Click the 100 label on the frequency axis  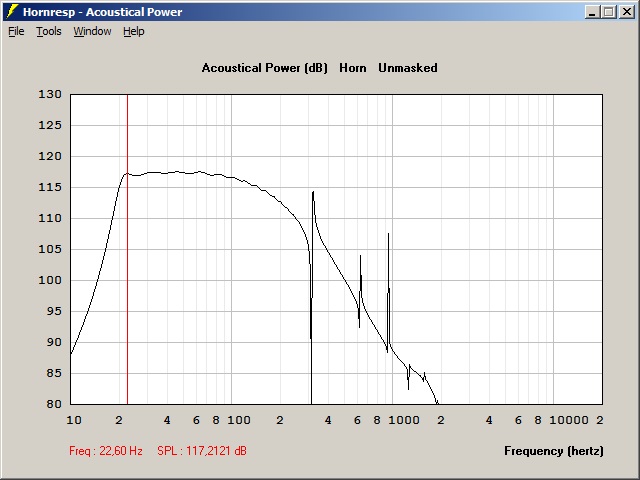238,420
